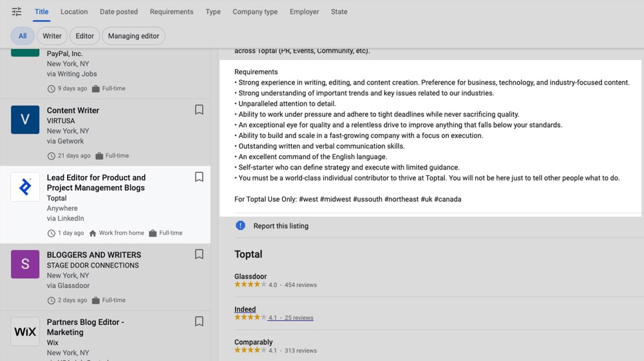Click the Report this listing icon
Screen dimensions: 644x361
coord(240,226)
